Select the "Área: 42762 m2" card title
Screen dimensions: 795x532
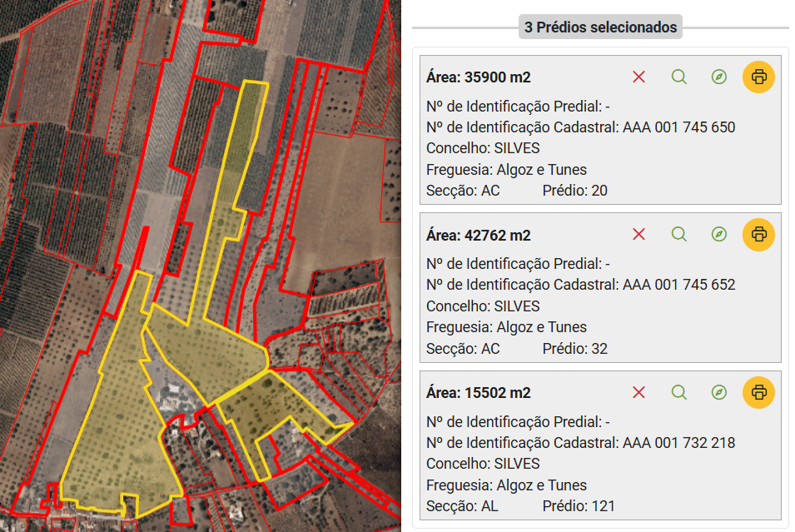pyautogui.click(x=478, y=235)
